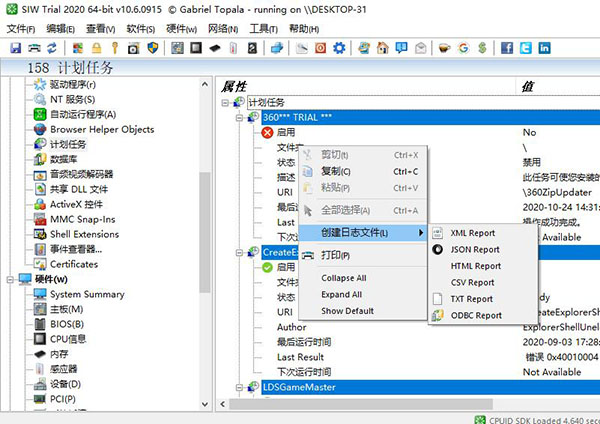Collapse the root 计划任务 node in properties
Viewport: 600px width, 424px height.
tap(225, 103)
